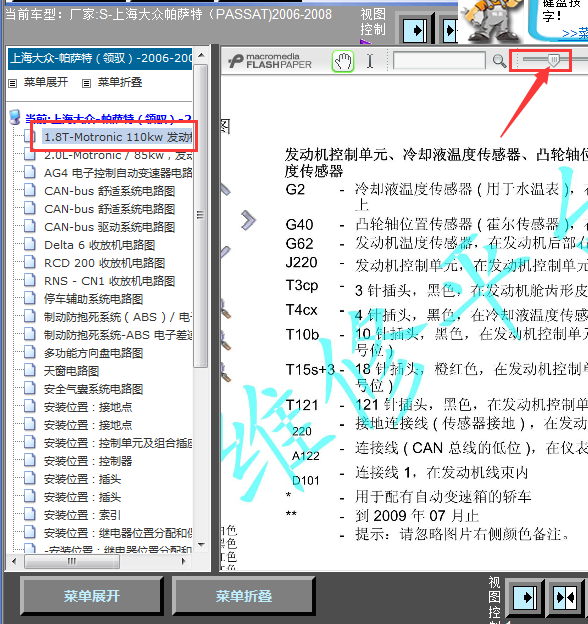Open RCD 200 收放机电路图 item

coord(104,263)
